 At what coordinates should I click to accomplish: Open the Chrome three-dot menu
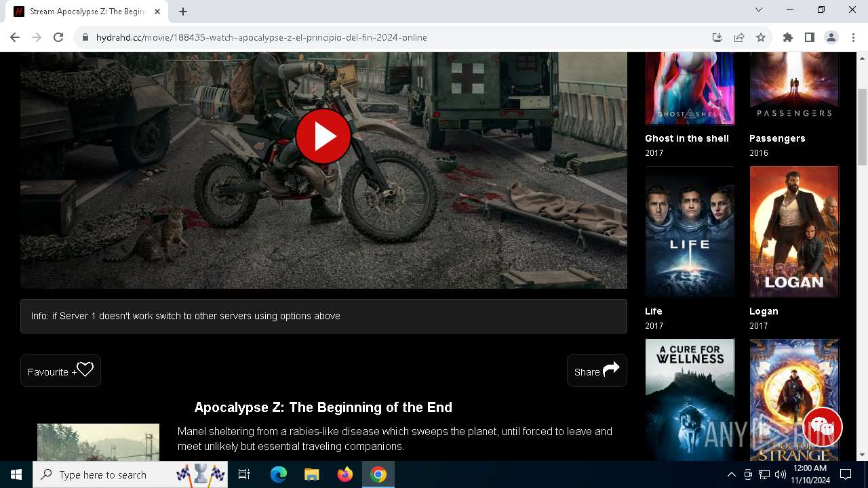[853, 37]
